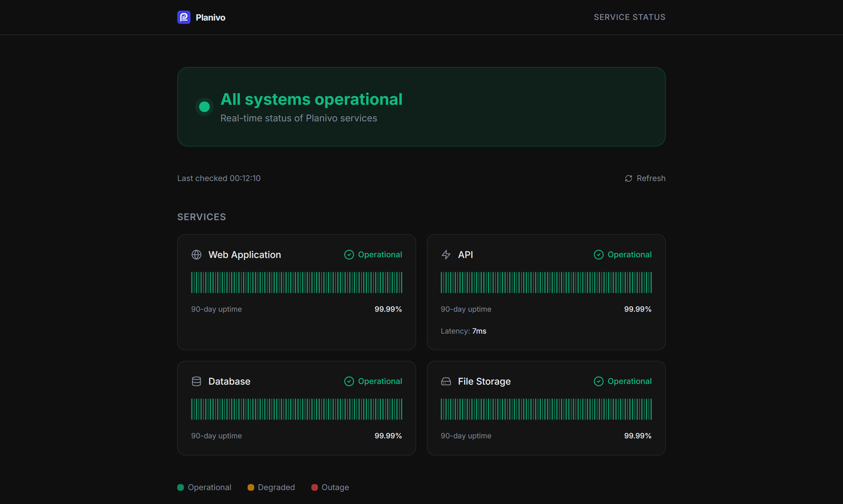843x504 pixels.
Task: Select the Database service title
Action: (229, 381)
